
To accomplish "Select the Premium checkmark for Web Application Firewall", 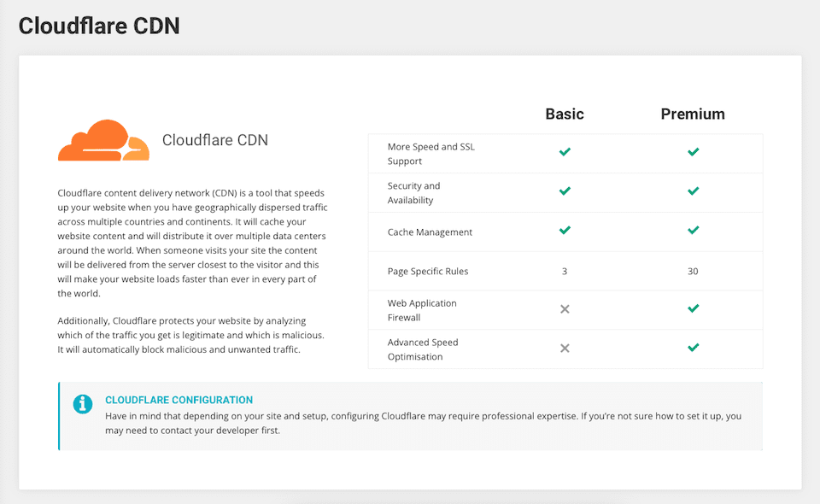I will pyautogui.click(x=693, y=308).
